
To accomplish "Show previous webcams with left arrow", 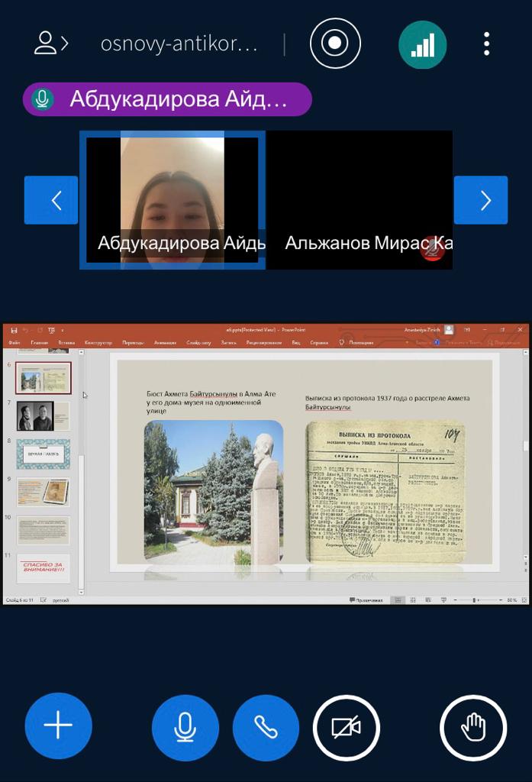I will tap(51, 200).
